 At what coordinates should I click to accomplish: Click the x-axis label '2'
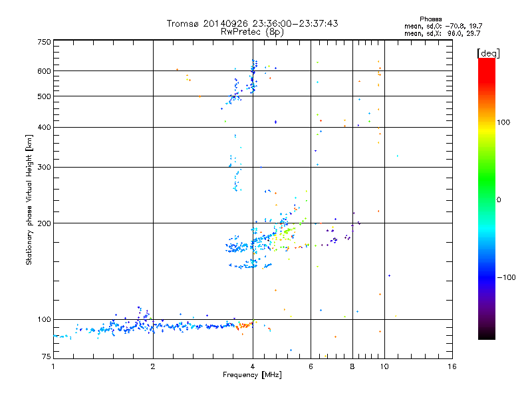coord(153,366)
